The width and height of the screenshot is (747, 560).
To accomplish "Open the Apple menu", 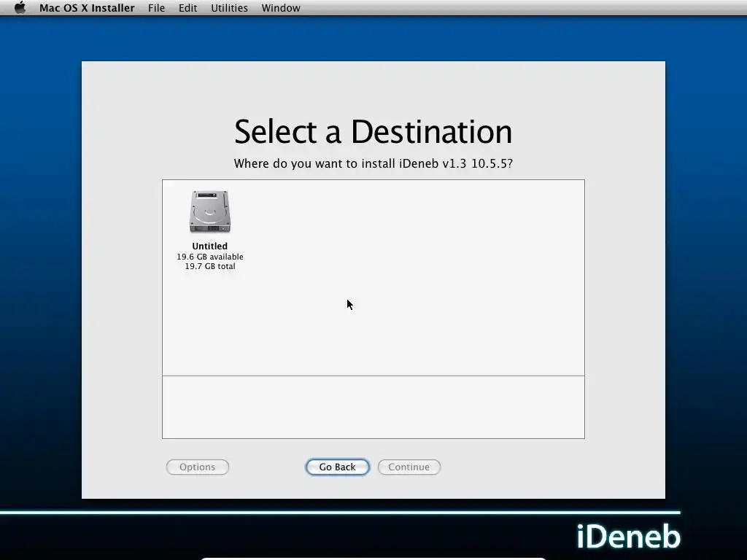I will click(20, 7).
